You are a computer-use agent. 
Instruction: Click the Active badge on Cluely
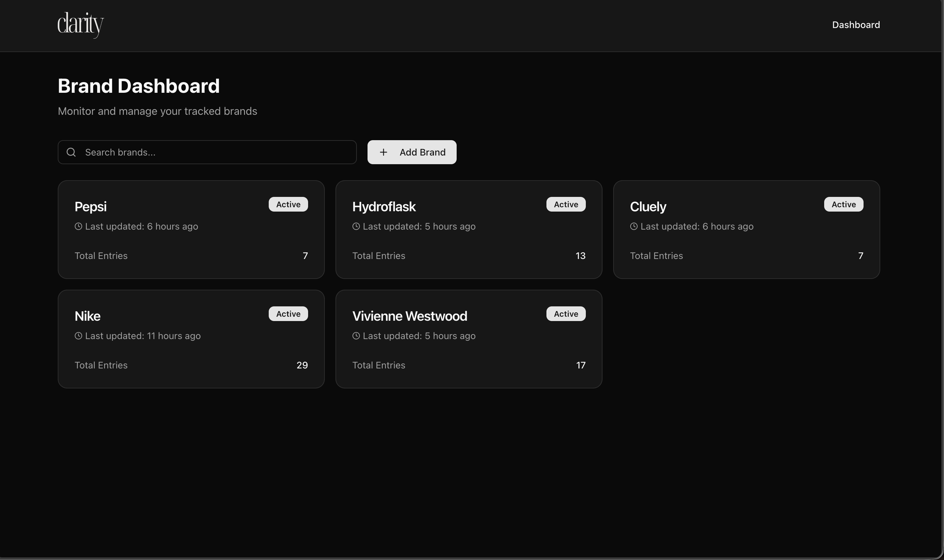[843, 205]
